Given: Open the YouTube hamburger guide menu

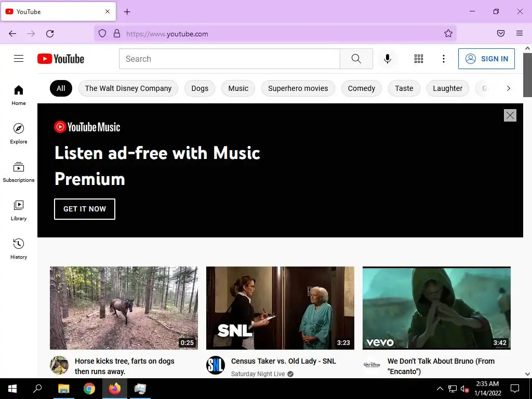Looking at the screenshot, I should point(19,59).
